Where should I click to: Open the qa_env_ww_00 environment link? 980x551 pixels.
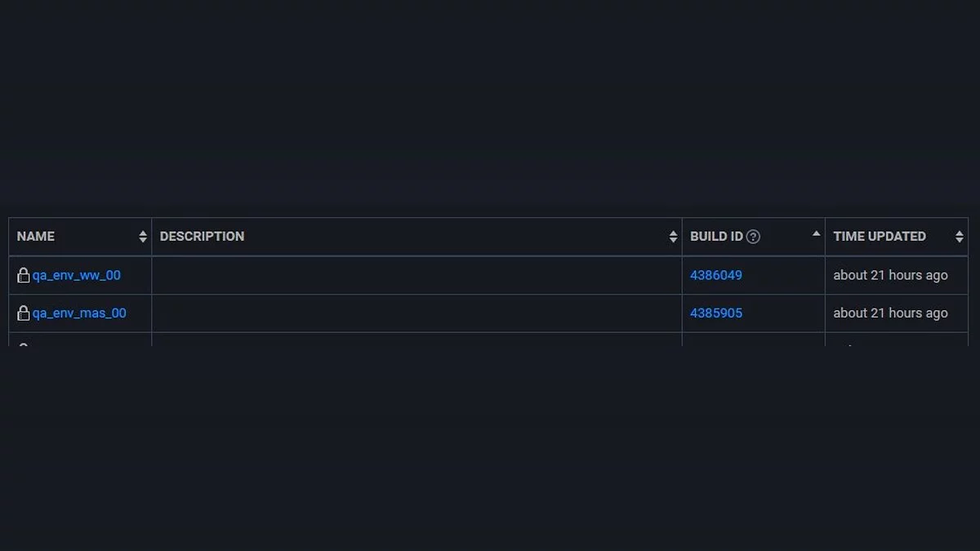tap(77, 276)
